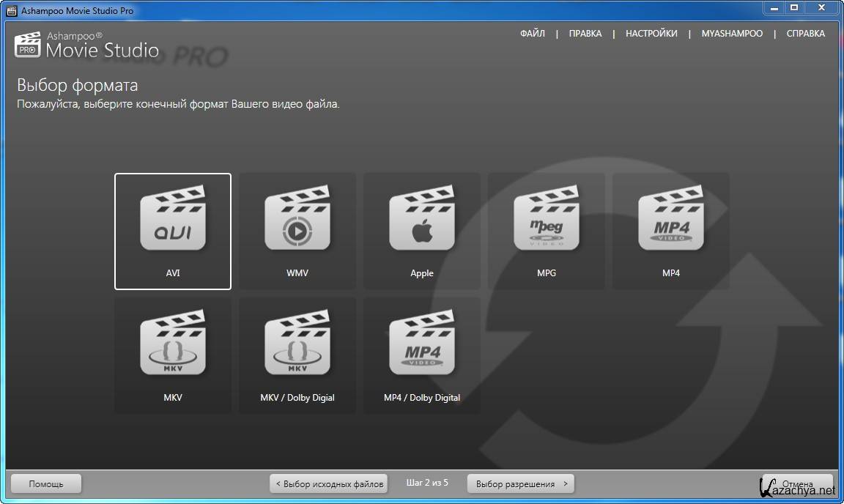This screenshot has height=504, width=844.
Task: Choose the MP4 / Dolby Digital icon
Action: click(x=422, y=347)
